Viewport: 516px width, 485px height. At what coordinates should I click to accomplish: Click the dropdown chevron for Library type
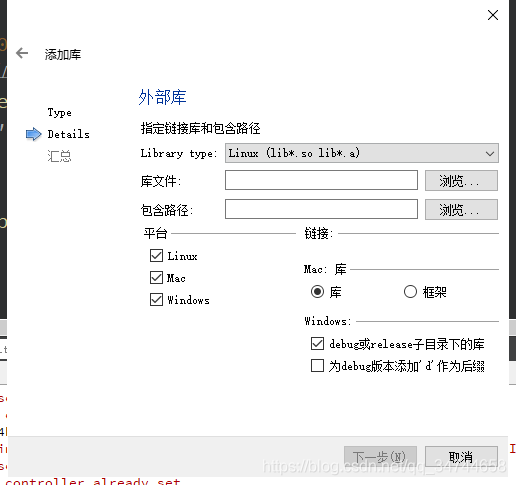[490, 154]
